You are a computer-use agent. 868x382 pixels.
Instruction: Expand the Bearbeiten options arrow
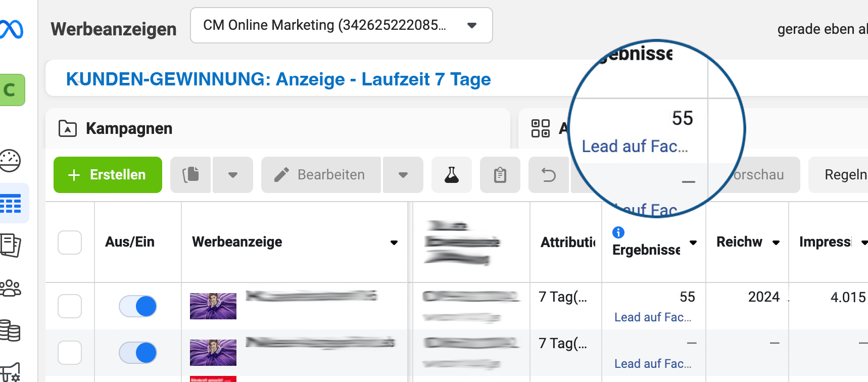coord(403,175)
